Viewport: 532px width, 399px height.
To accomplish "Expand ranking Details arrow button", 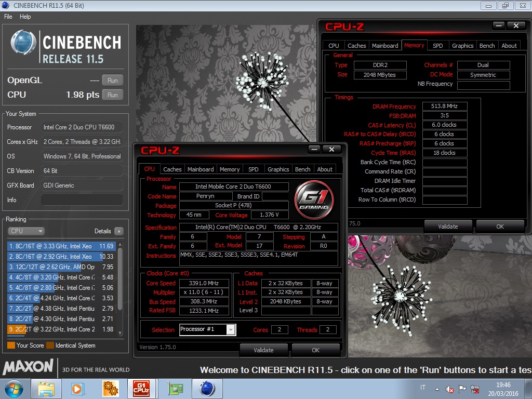I will [119, 231].
